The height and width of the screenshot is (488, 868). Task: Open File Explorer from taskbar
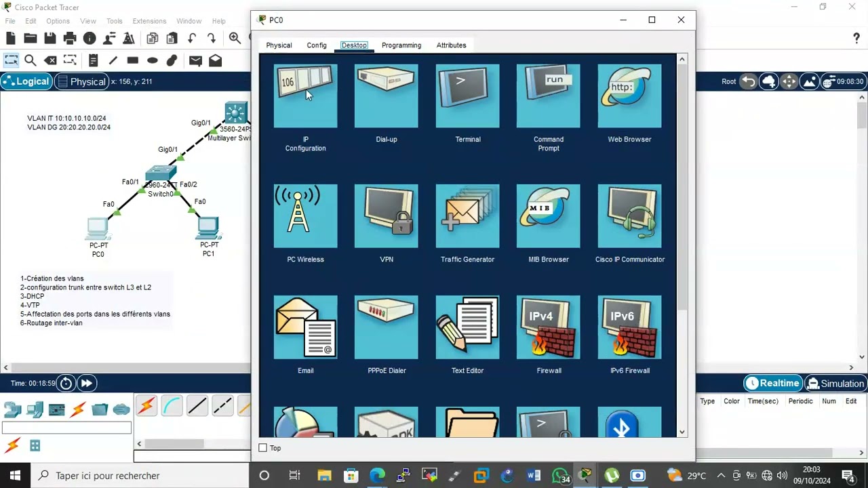323,476
